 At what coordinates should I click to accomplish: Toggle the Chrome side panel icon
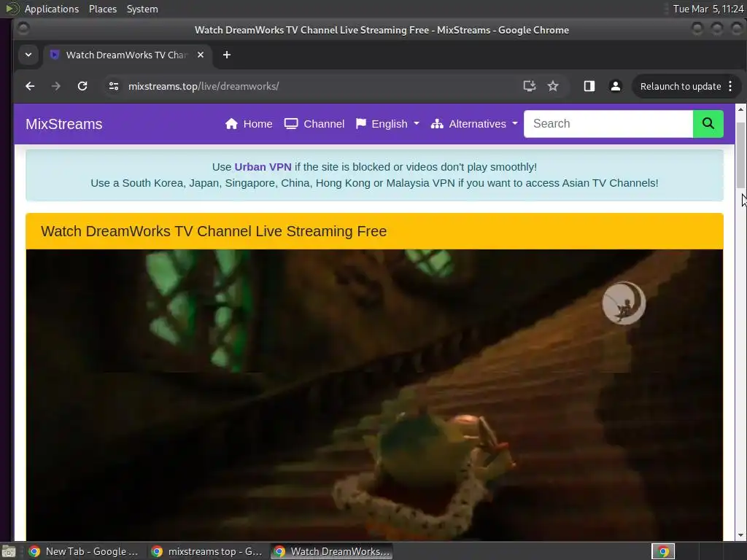pos(589,86)
